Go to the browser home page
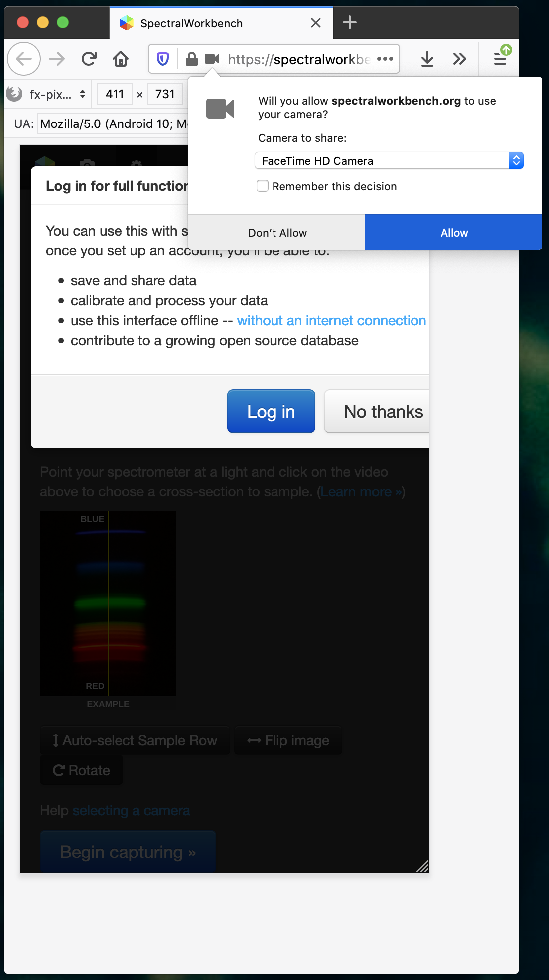The image size is (549, 980). pyautogui.click(x=121, y=59)
